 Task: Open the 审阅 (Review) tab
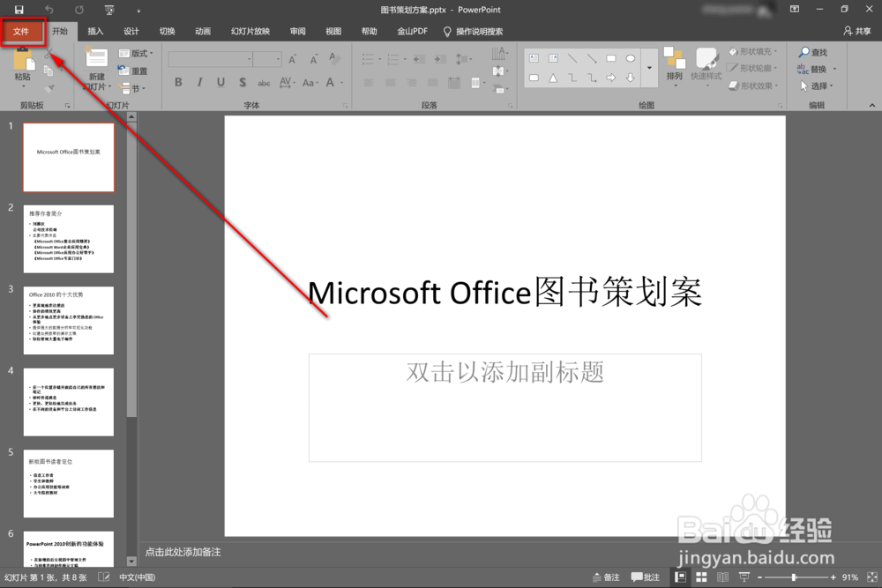(297, 32)
